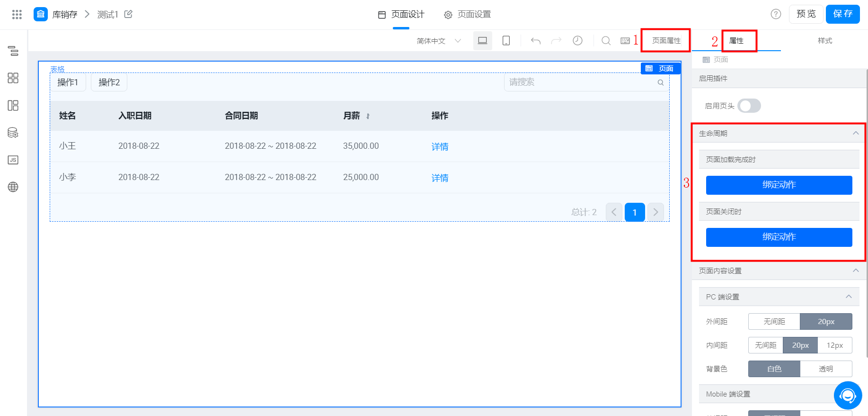The image size is (868, 416).
Task: Open the history clock icon
Action: coord(577,41)
